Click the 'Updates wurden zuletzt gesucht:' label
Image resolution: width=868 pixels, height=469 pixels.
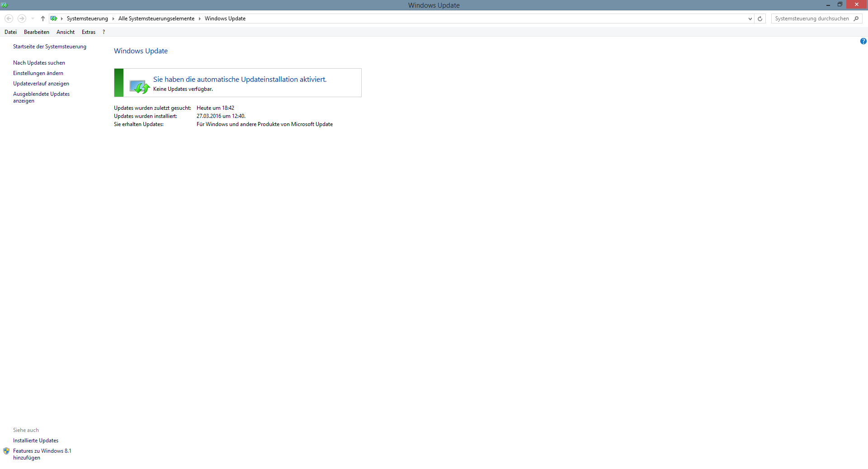152,108
